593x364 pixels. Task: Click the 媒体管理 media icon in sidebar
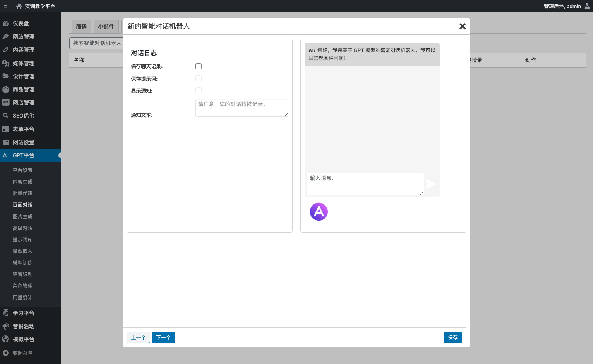[x=6, y=63]
